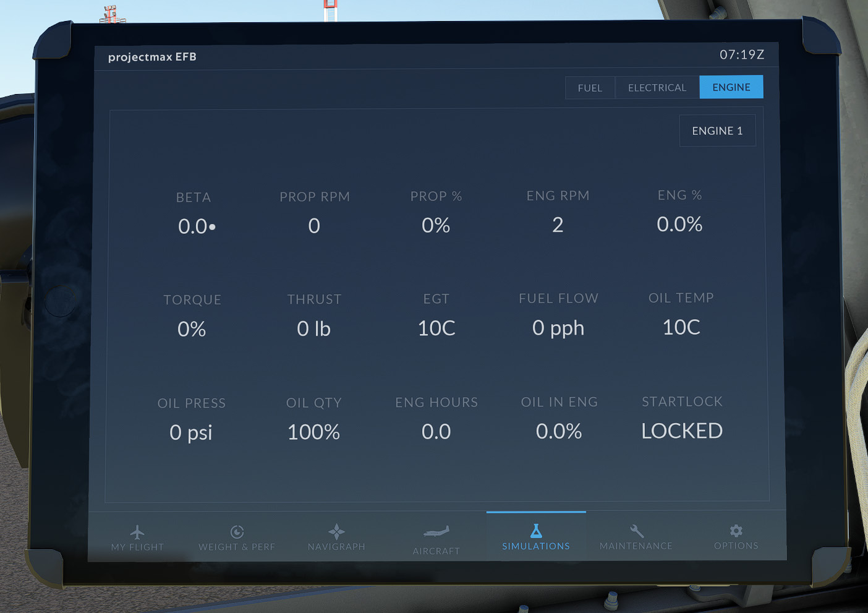Click the ENGINE 1 selector button
The height and width of the screenshot is (613, 868).
[x=717, y=131]
